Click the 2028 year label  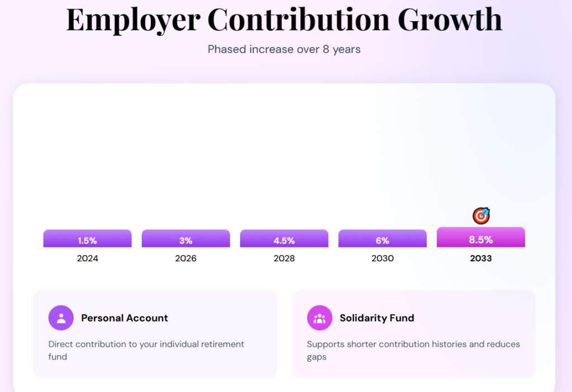coord(284,259)
